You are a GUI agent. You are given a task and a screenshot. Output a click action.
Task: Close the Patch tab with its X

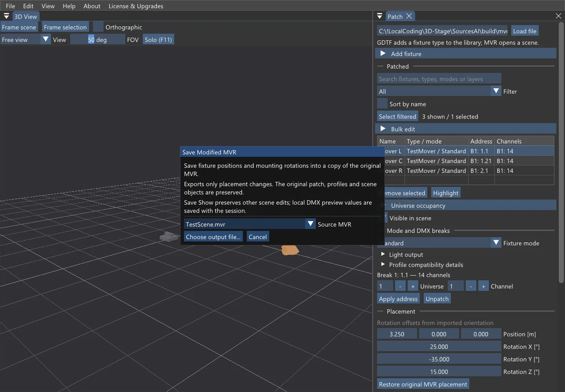tap(409, 16)
